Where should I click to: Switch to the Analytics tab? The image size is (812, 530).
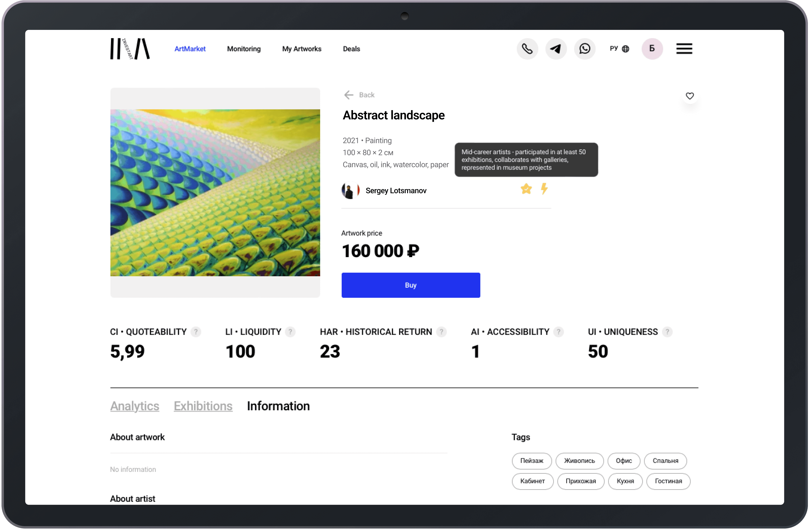[134, 406]
